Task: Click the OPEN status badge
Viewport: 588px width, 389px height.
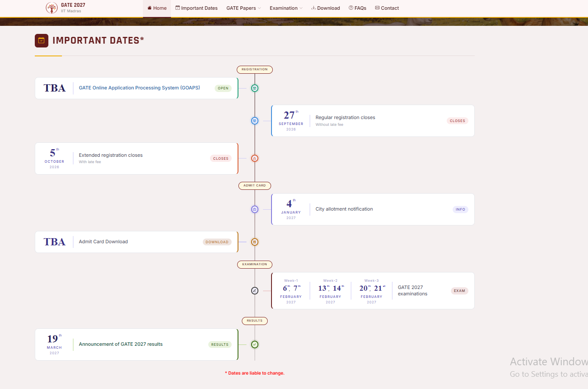Action: pyautogui.click(x=223, y=88)
